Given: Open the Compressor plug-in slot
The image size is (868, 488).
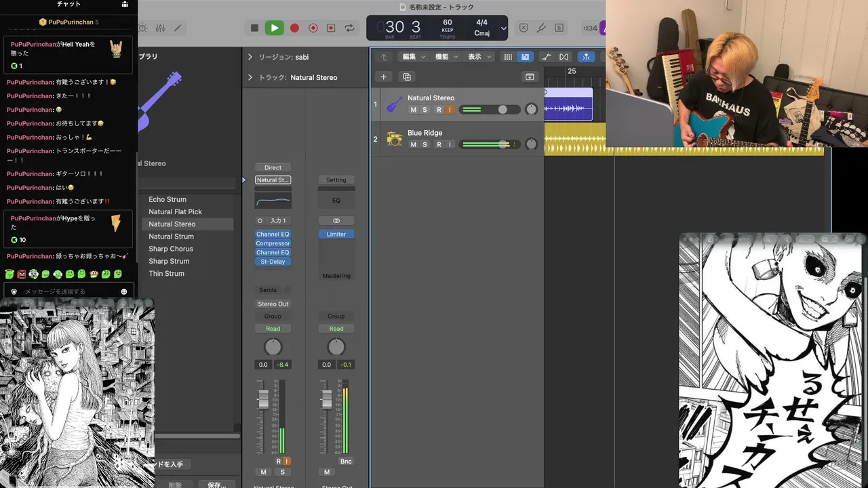Looking at the screenshot, I should pyautogui.click(x=273, y=243).
